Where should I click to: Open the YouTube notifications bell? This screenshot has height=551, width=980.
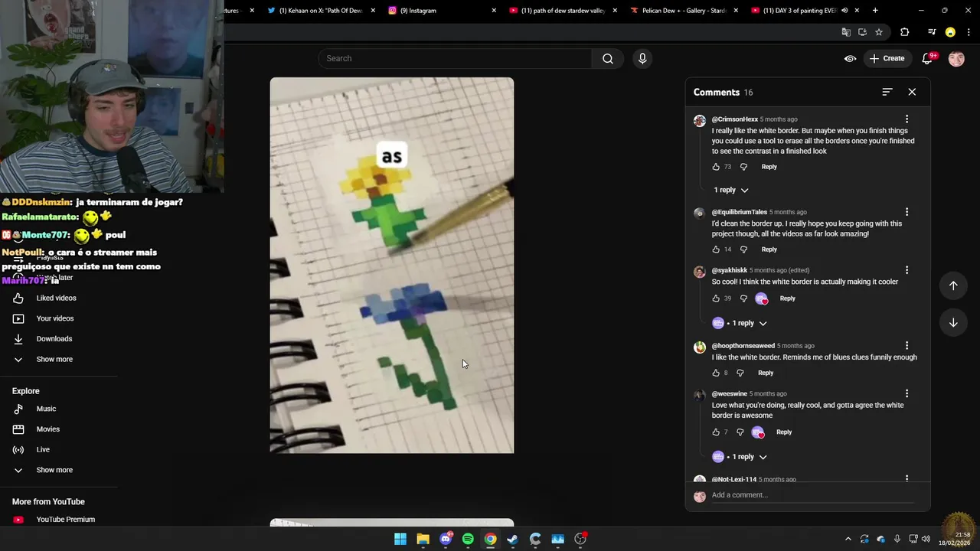[927, 58]
